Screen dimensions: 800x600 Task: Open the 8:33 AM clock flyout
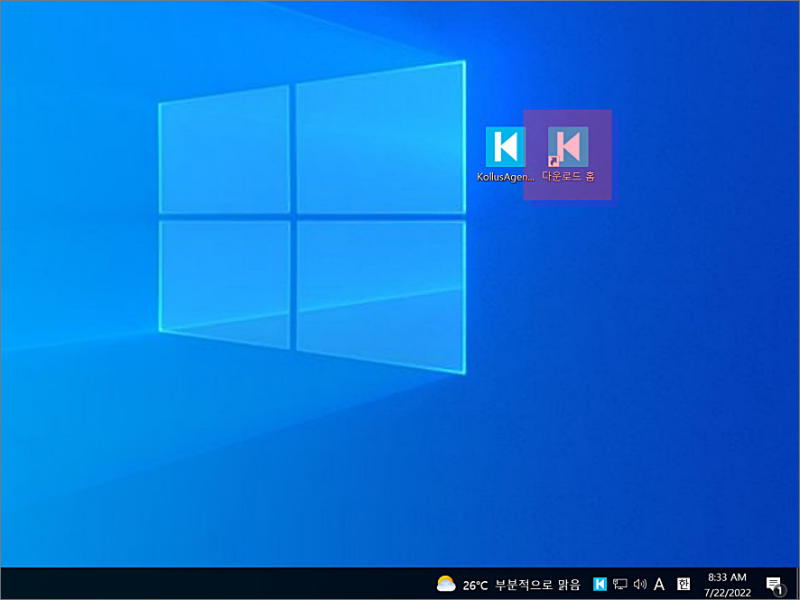pyautogui.click(x=727, y=577)
